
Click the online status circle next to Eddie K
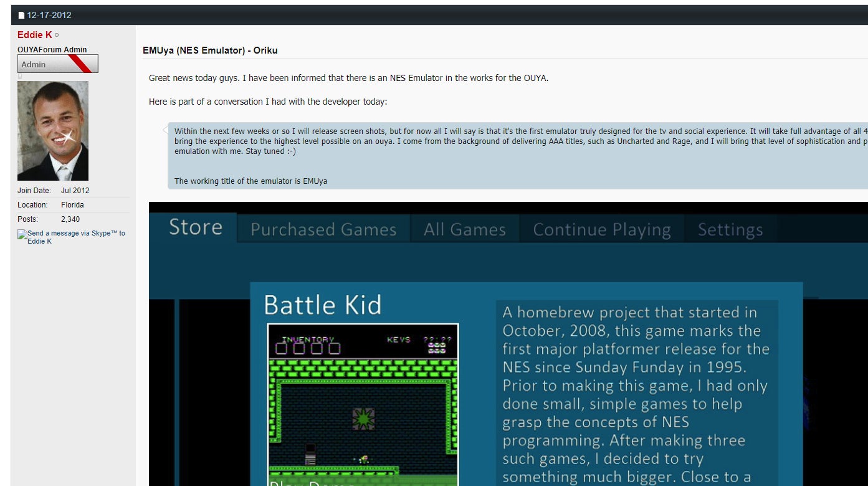coord(57,35)
